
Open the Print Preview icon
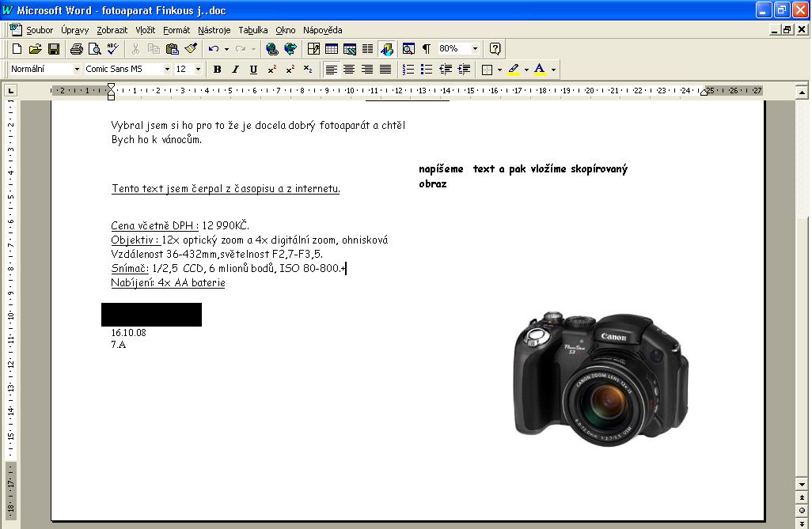[x=94, y=49]
